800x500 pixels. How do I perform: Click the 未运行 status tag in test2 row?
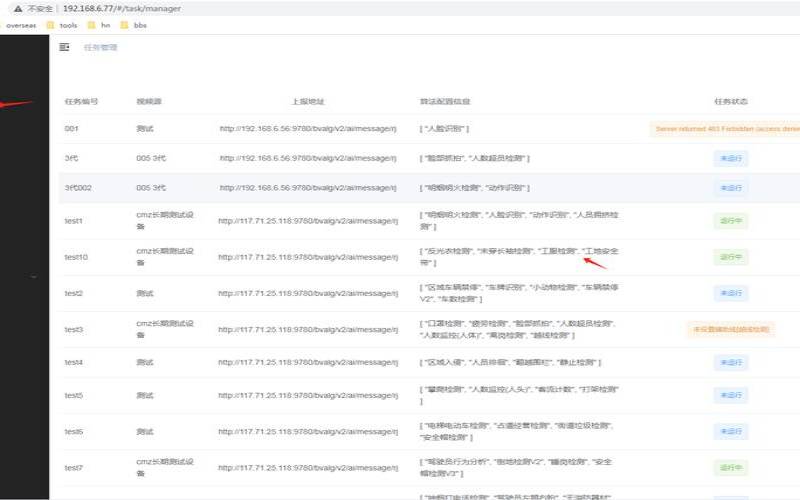[731, 293]
